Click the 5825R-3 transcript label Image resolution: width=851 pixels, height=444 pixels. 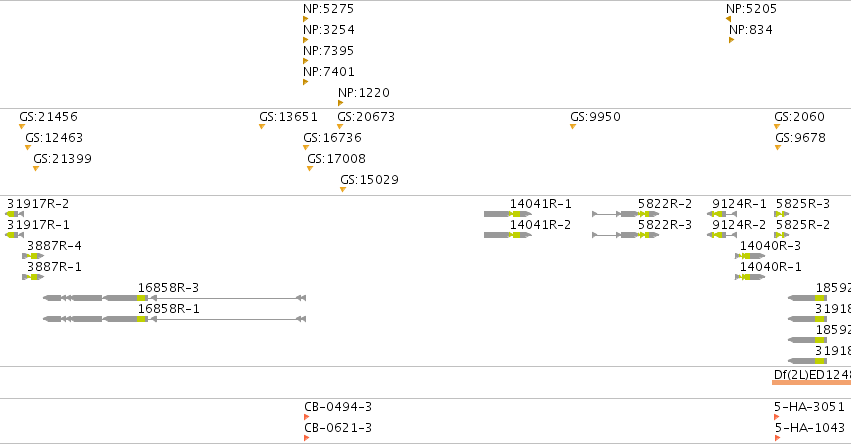(803, 204)
